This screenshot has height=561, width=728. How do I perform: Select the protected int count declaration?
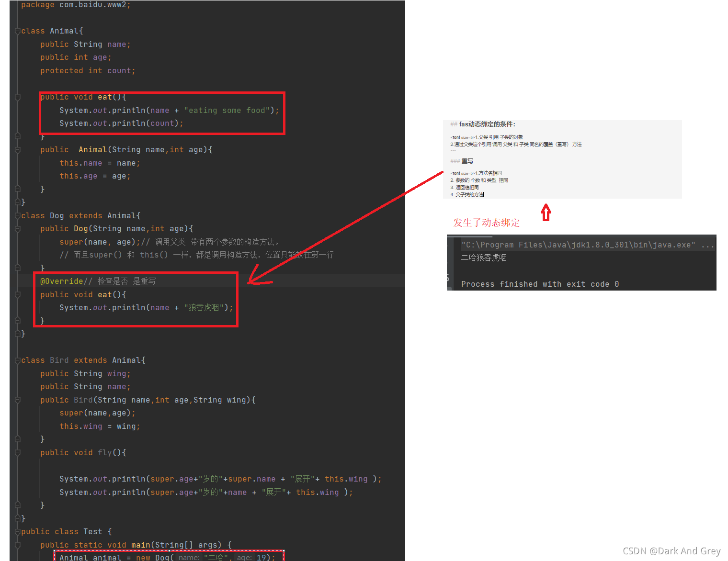point(88,71)
